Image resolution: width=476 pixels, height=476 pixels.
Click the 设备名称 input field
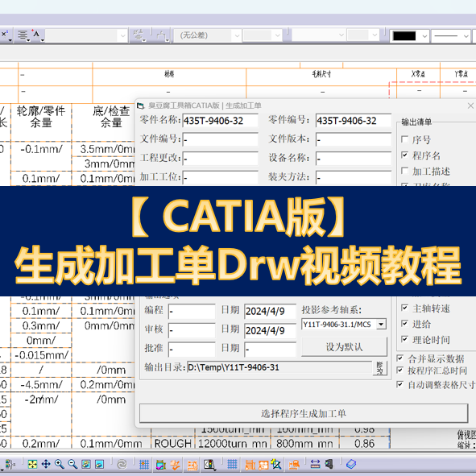(354, 159)
